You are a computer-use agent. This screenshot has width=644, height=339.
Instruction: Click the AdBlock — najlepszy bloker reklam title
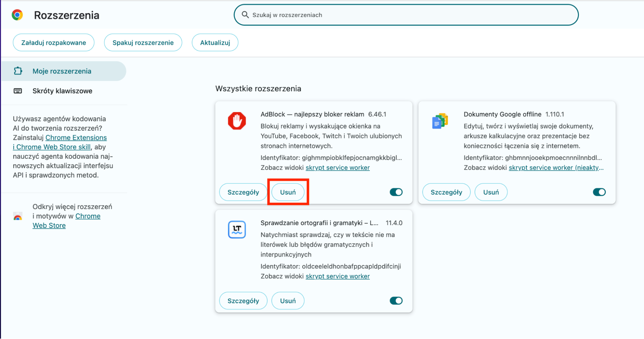(312, 114)
